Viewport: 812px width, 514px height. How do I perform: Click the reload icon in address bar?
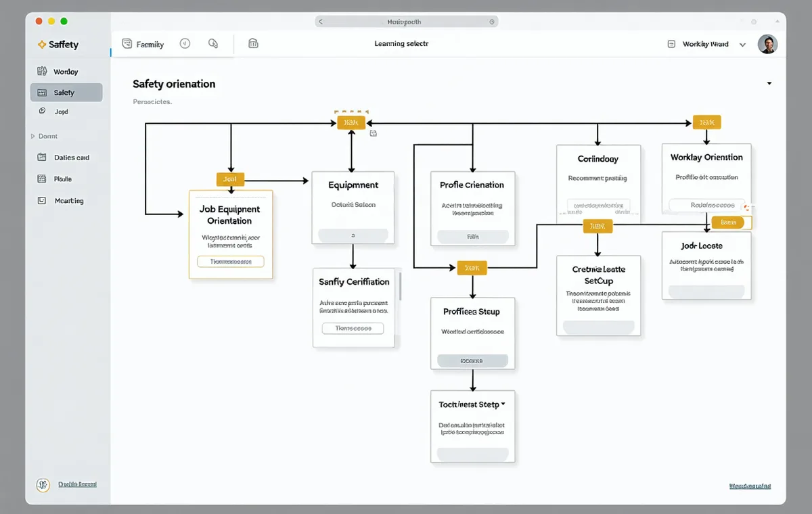point(491,22)
